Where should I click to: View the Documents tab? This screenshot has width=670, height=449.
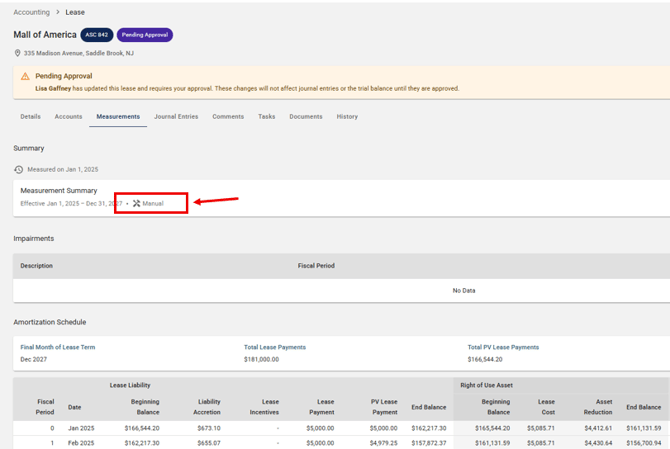coord(306,117)
